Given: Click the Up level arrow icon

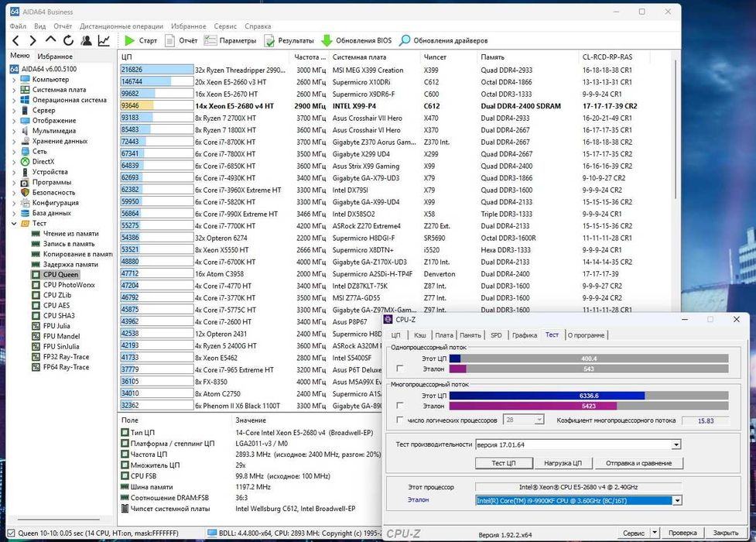Looking at the screenshot, I should [x=50, y=40].
